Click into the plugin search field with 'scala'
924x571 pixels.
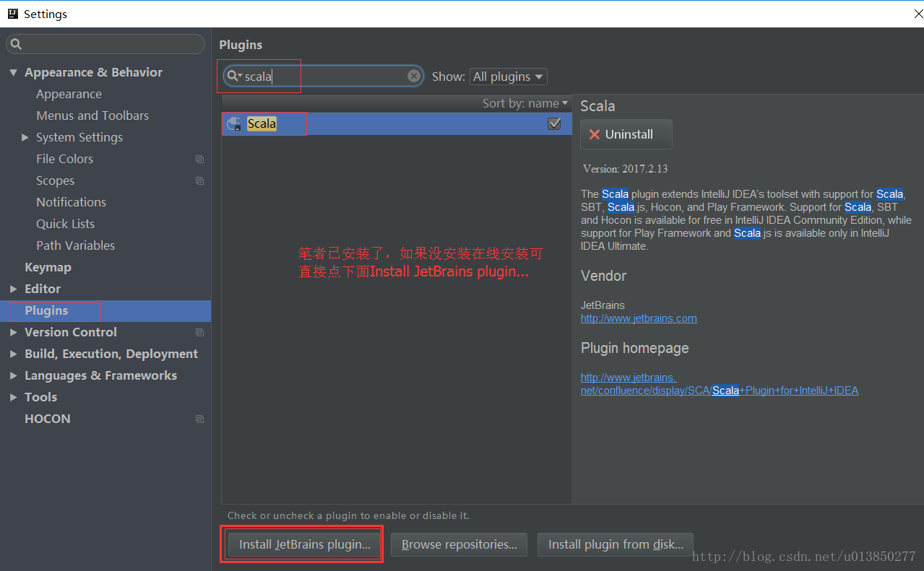click(324, 76)
